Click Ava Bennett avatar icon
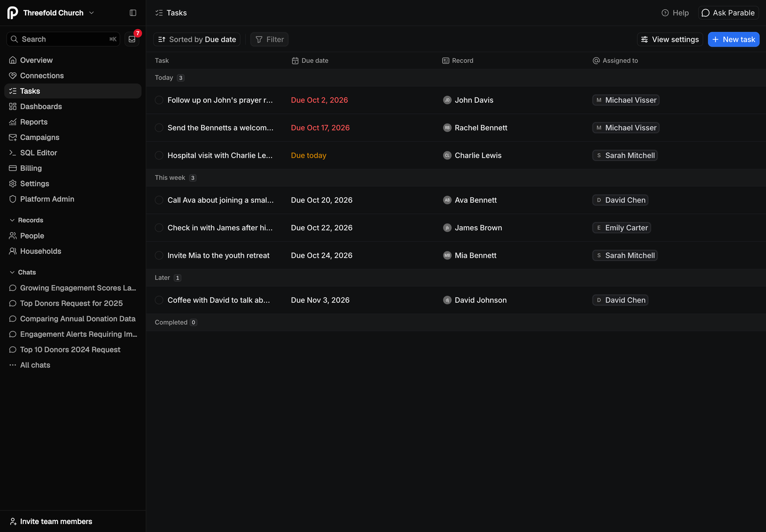The image size is (766, 532). 447,200
